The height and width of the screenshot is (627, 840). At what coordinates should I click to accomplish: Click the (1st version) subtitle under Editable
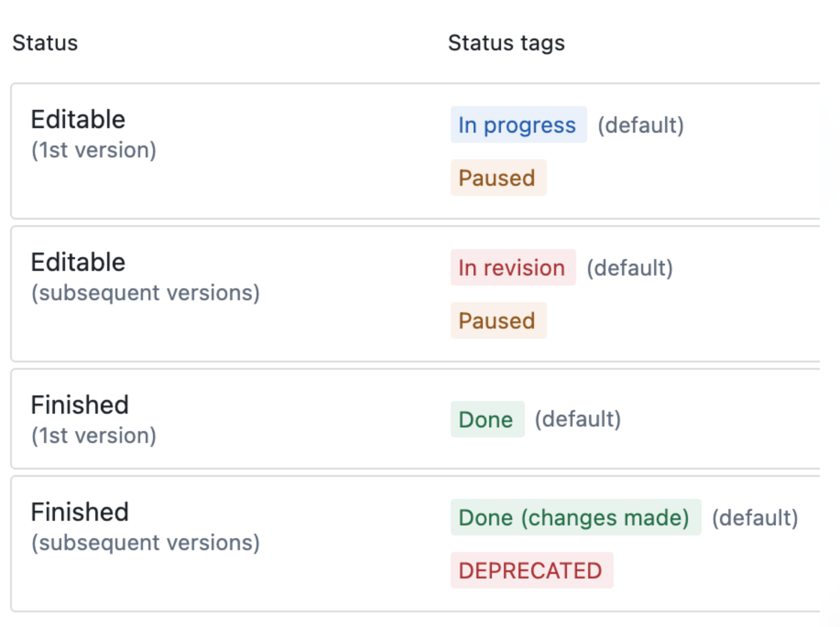(x=94, y=150)
